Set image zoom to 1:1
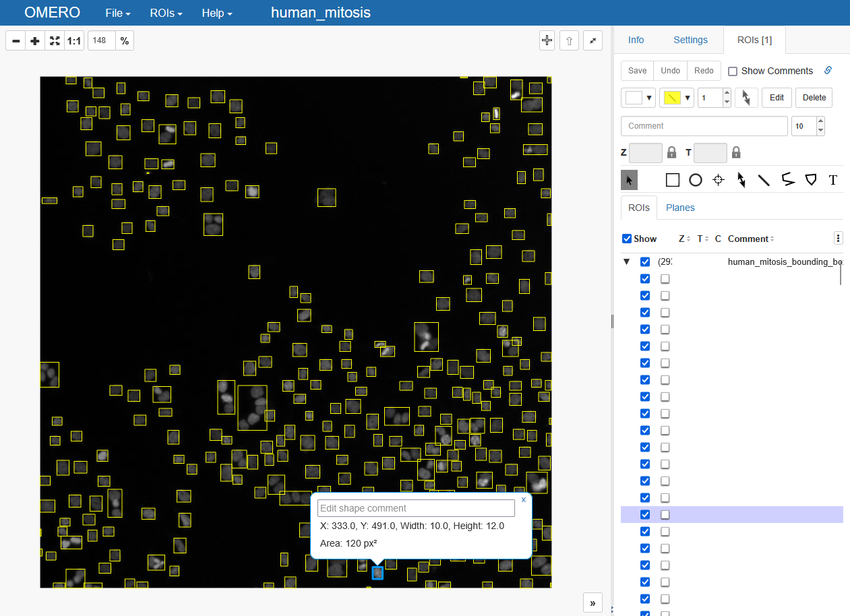This screenshot has width=850, height=616. click(73, 40)
